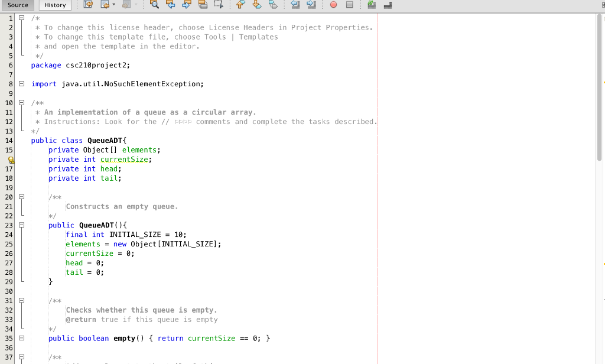Find the previous occurrence
This screenshot has width=605, height=364.
click(171, 5)
